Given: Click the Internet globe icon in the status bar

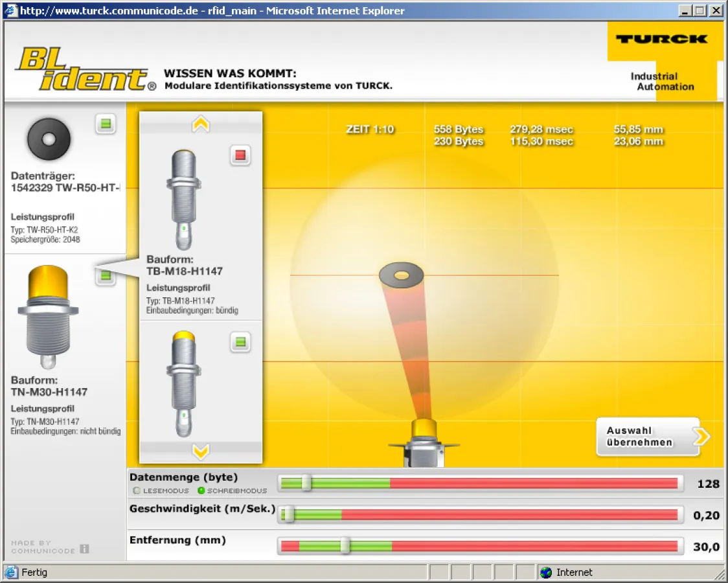Looking at the screenshot, I should click(x=546, y=573).
